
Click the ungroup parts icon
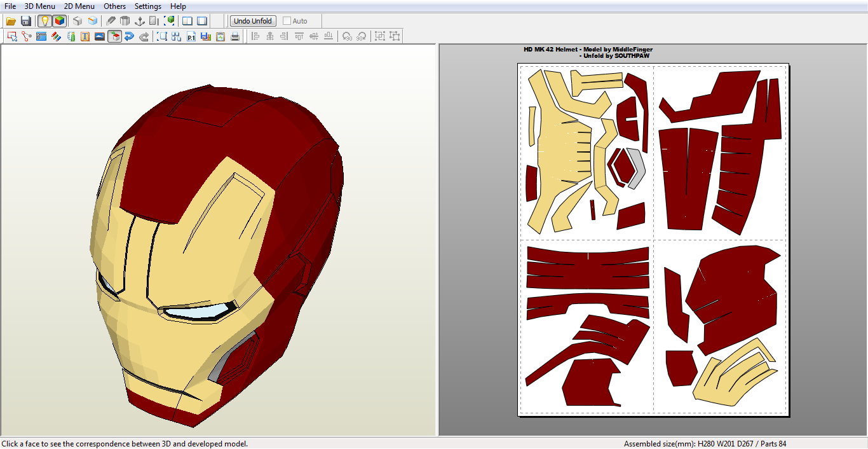395,36
